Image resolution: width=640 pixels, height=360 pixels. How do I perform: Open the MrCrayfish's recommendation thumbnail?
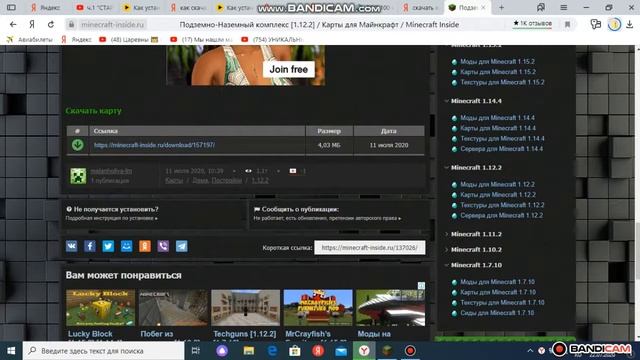click(318, 308)
